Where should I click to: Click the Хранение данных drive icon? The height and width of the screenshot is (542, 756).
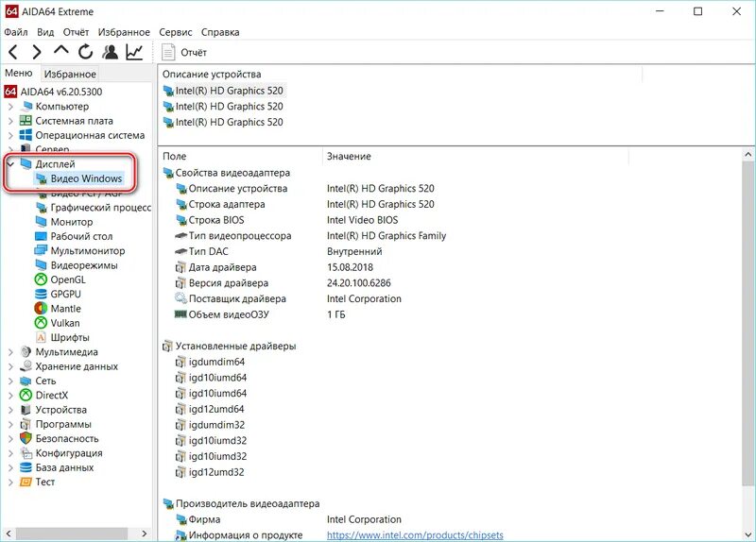coord(26,366)
